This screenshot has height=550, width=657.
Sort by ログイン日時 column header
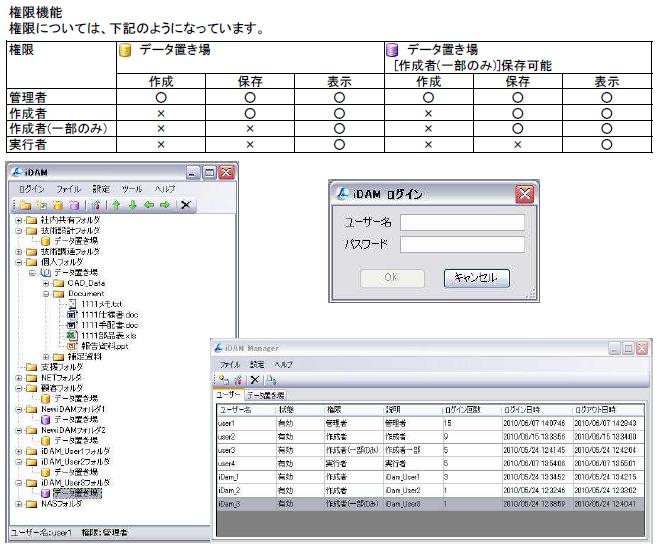537,410
